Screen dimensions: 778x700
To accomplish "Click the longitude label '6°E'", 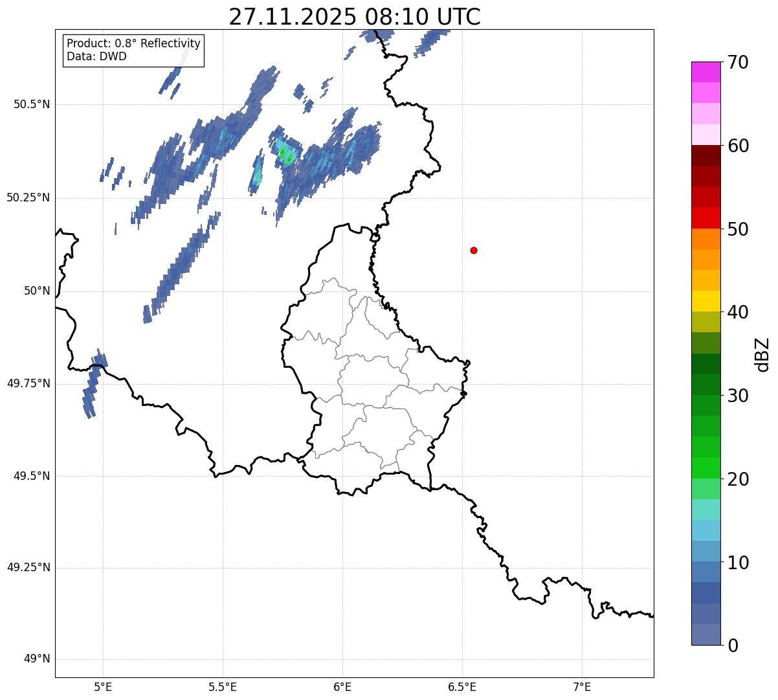I will (x=342, y=686).
